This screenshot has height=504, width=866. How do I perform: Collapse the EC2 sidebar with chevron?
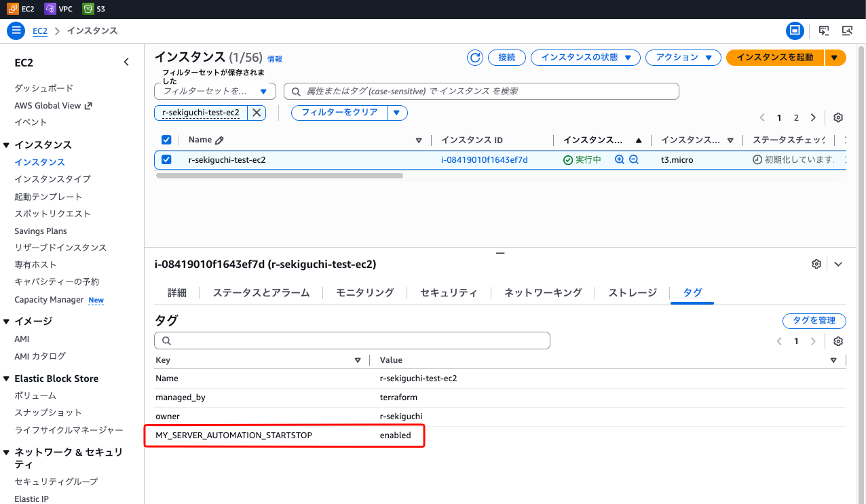click(x=126, y=62)
